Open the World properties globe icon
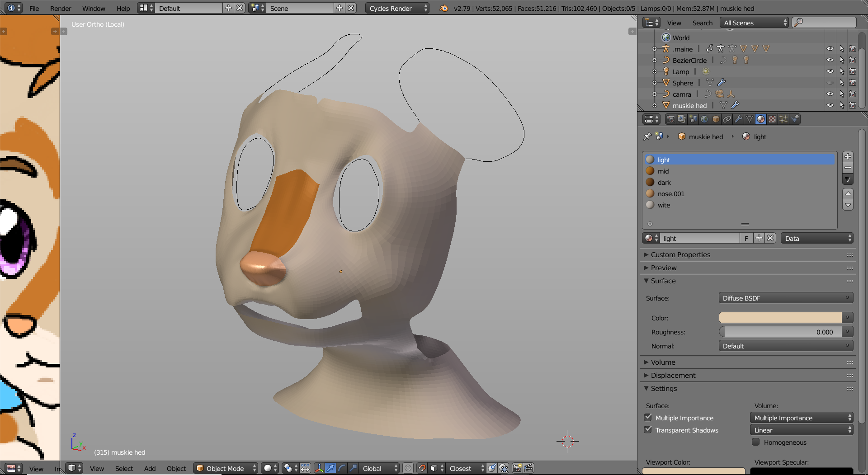Screen dimensions: 868x475 tap(704, 119)
